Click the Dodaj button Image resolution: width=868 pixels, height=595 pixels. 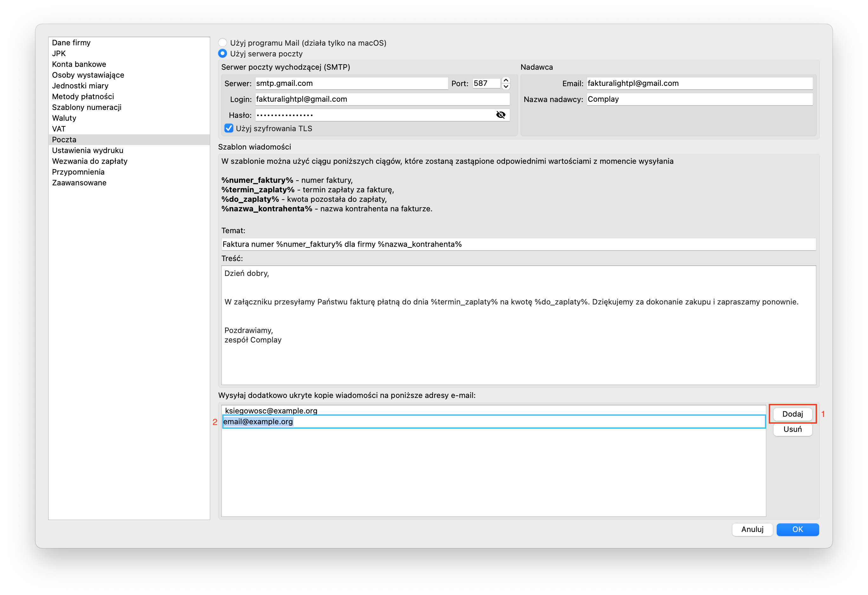click(792, 414)
